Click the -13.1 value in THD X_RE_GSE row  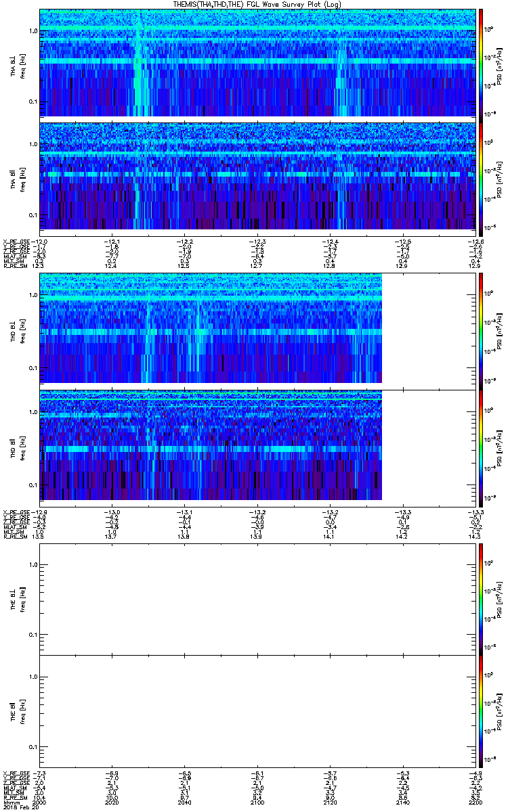pos(184,512)
